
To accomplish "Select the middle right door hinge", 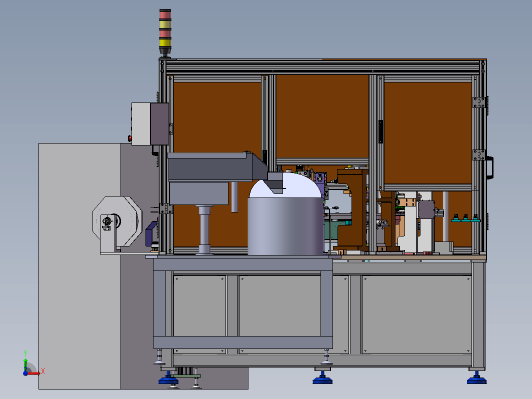I will pyautogui.click(x=479, y=154).
